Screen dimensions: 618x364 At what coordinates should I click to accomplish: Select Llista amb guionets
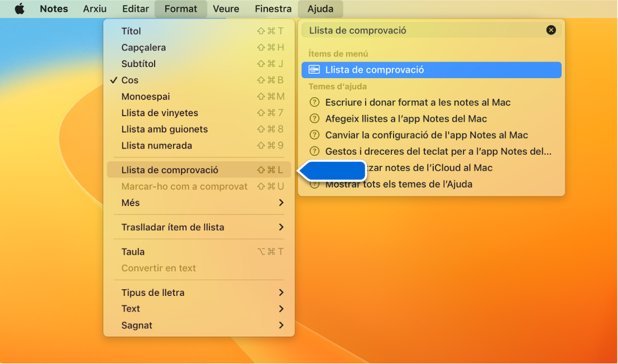coord(199,129)
